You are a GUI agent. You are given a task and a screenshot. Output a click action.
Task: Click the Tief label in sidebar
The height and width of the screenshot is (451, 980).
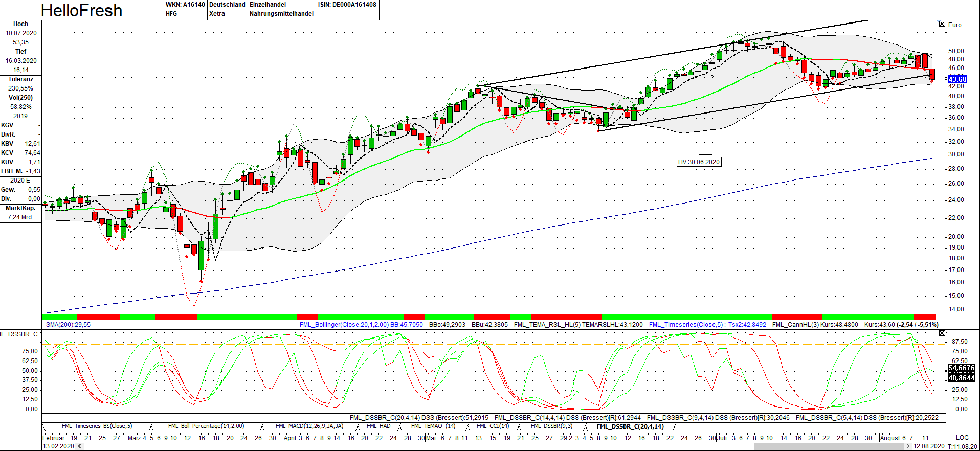click(21, 52)
